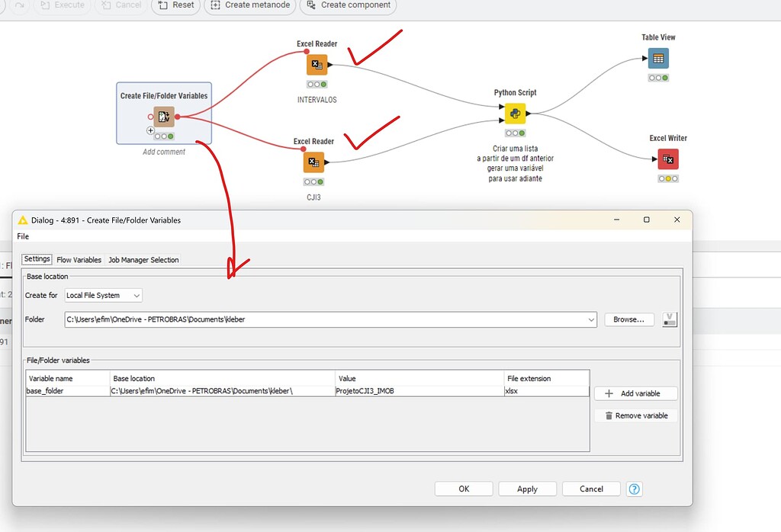781x532 pixels.
Task: Click the Browse button for the folder
Action: click(x=628, y=319)
